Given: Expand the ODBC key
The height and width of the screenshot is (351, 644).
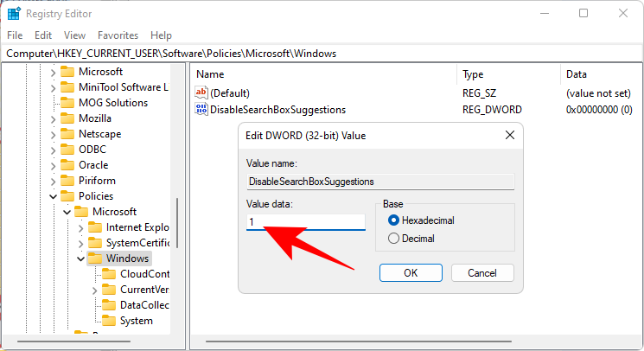Looking at the screenshot, I should click(53, 150).
